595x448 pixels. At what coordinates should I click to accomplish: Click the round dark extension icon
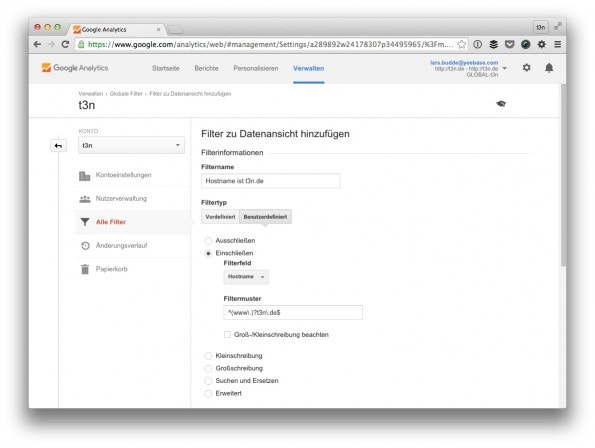(x=525, y=44)
